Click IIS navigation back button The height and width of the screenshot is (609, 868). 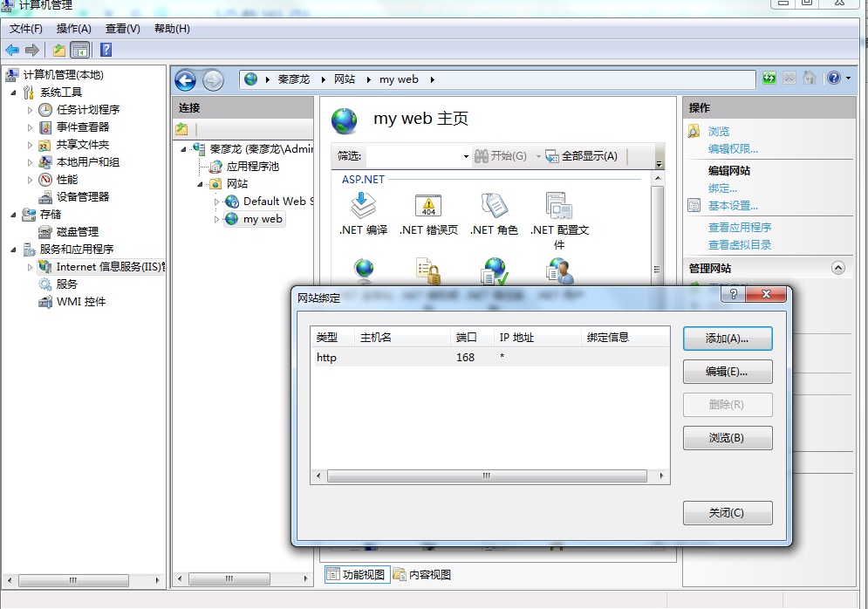tap(185, 81)
